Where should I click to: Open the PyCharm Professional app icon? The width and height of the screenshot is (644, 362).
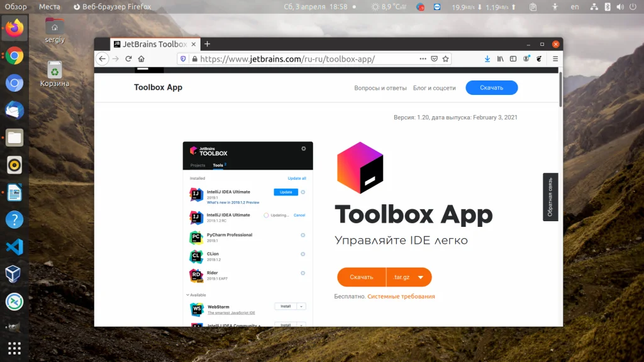pyautogui.click(x=196, y=236)
